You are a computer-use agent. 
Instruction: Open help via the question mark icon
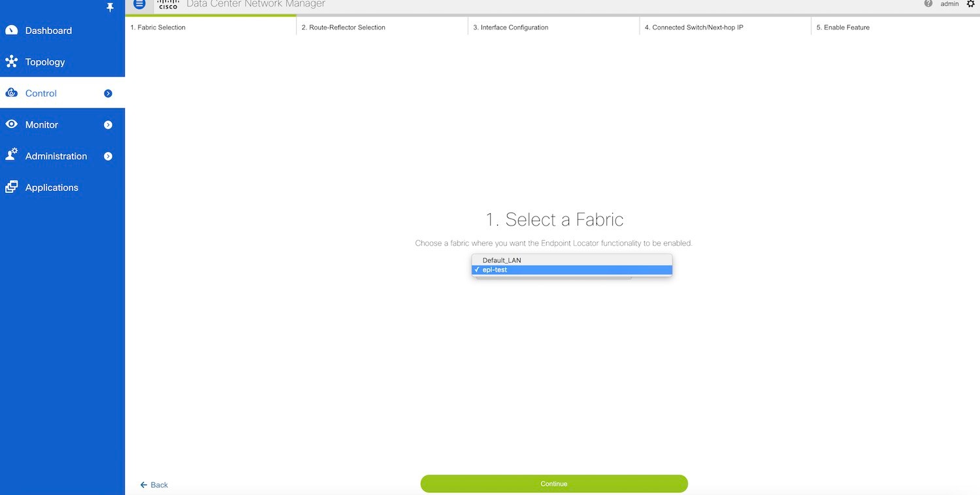pyautogui.click(x=928, y=4)
